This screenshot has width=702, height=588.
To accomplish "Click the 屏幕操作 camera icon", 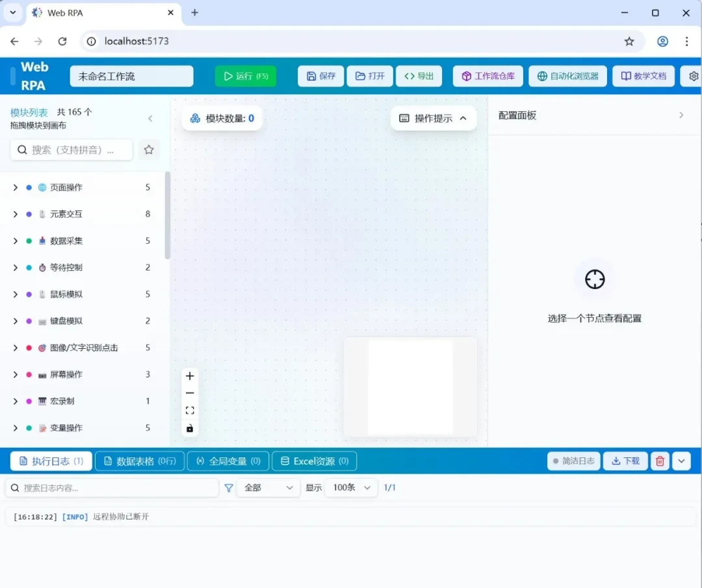I will pos(42,374).
